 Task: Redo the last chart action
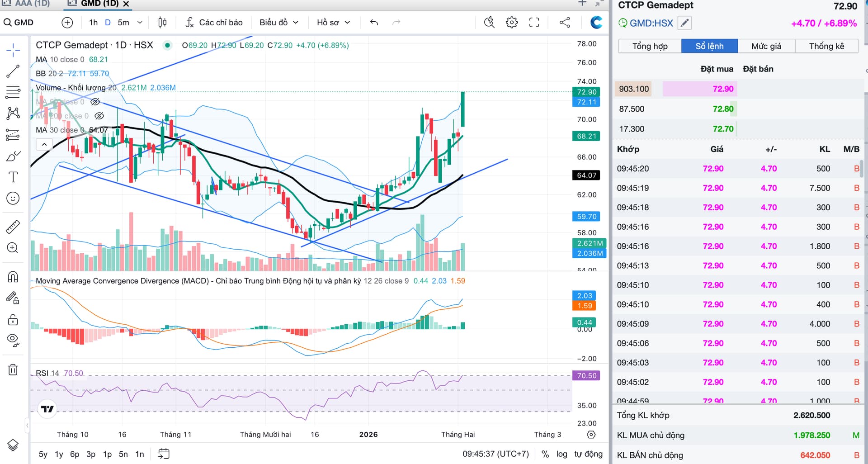[x=396, y=23]
